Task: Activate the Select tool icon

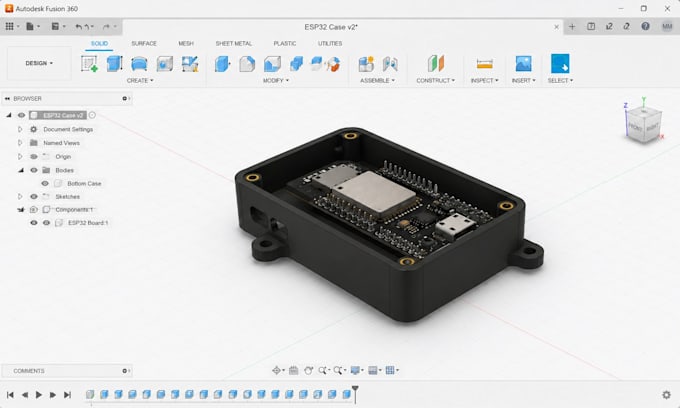Action: [560, 64]
